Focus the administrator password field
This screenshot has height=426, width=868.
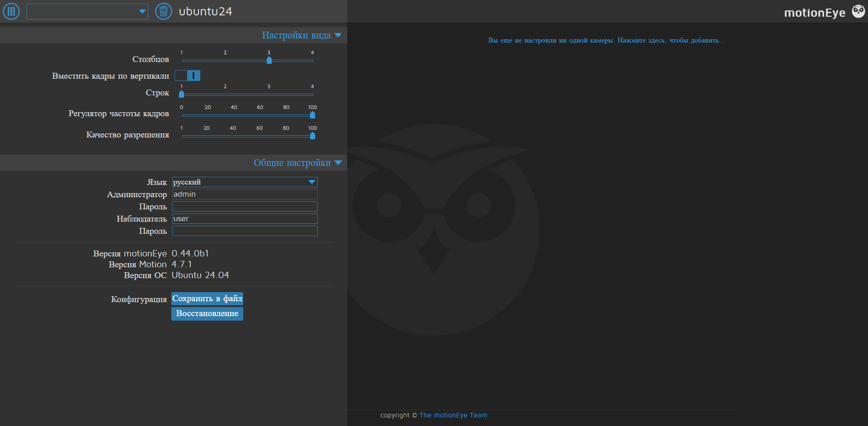pyautogui.click(x=245, y=207)
